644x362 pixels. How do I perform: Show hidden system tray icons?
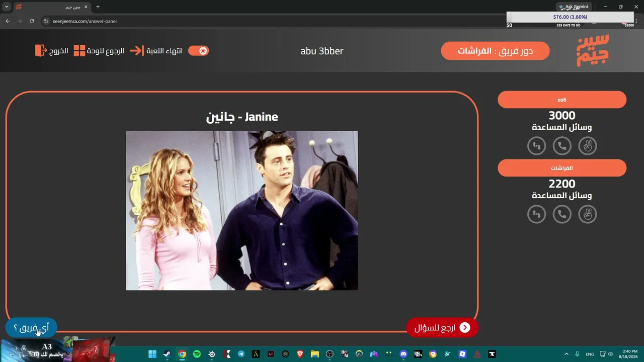(567, 354)
